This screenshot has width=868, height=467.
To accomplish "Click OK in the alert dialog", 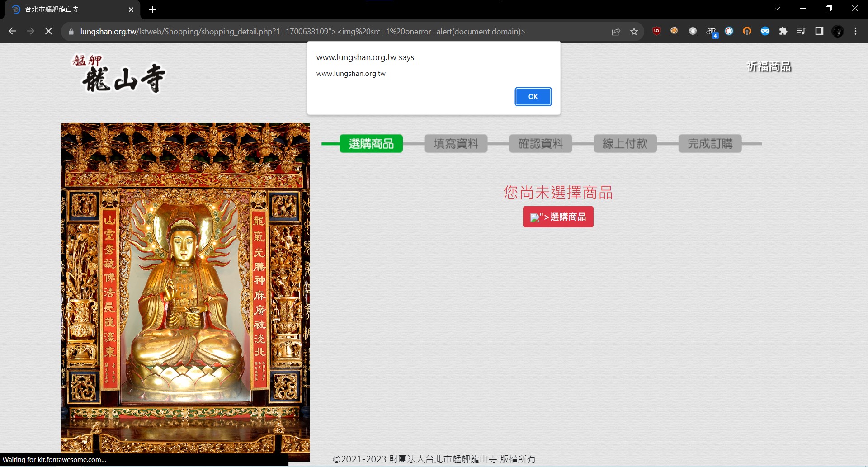I will (533, 96).
